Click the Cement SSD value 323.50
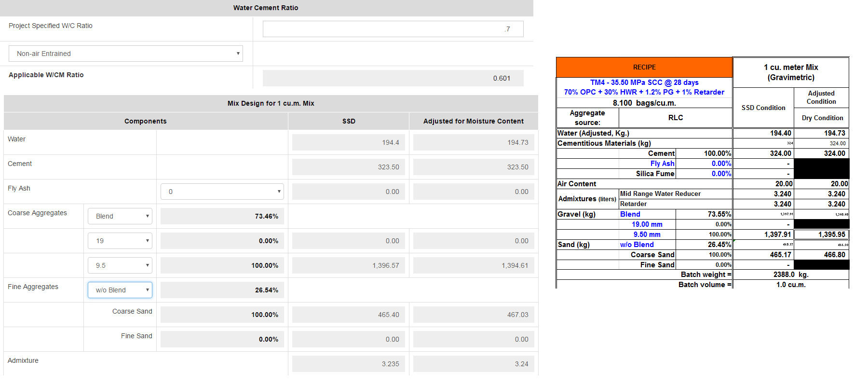 [x=349, y=167]
